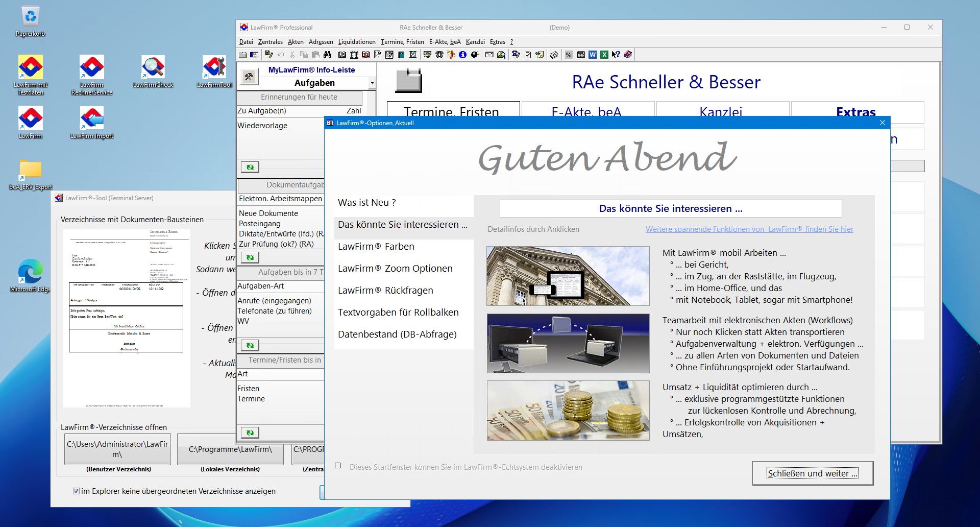Click the percent sign toolbar icon

pos(569,55)
